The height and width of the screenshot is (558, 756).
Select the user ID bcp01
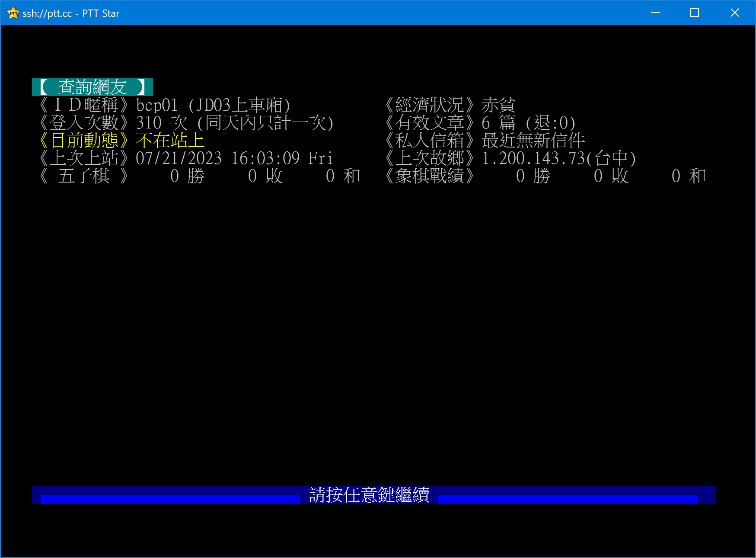point(156,105)
